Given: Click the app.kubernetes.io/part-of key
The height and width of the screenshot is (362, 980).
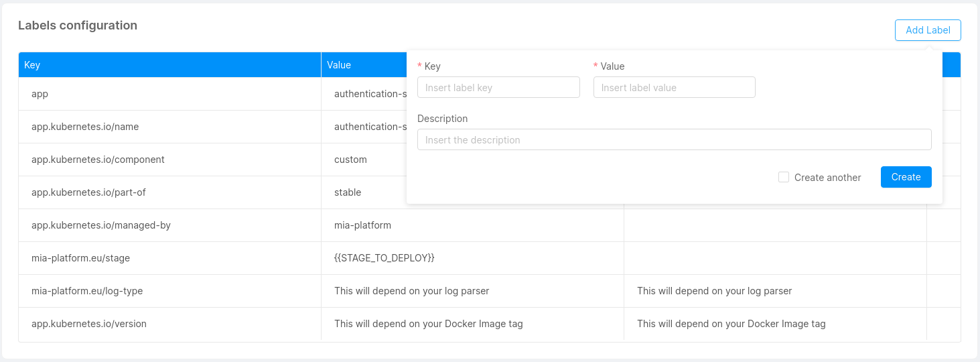Looking at the screenshot, I should point(88,192).
